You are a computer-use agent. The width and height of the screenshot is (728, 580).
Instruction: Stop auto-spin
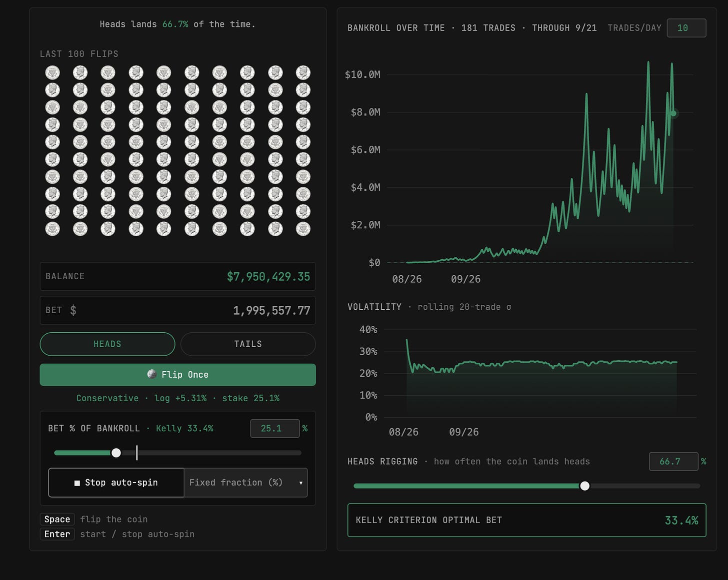coord(116,483)
